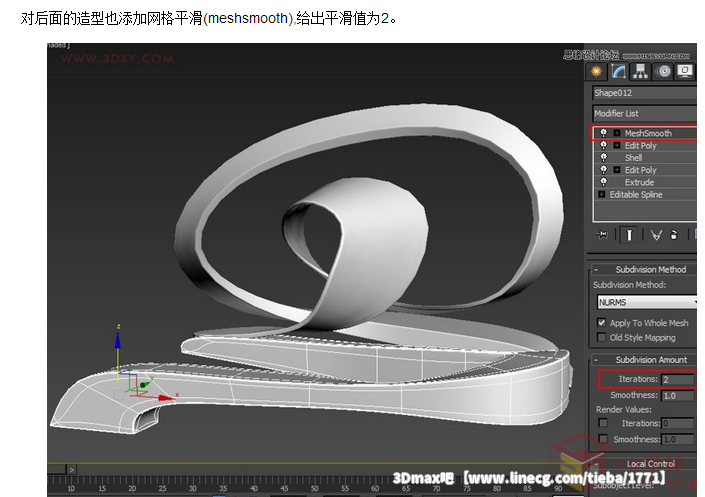
Task: Click Render Values Smoothness field
Action: pyautogui.click(x=678, y=439)
